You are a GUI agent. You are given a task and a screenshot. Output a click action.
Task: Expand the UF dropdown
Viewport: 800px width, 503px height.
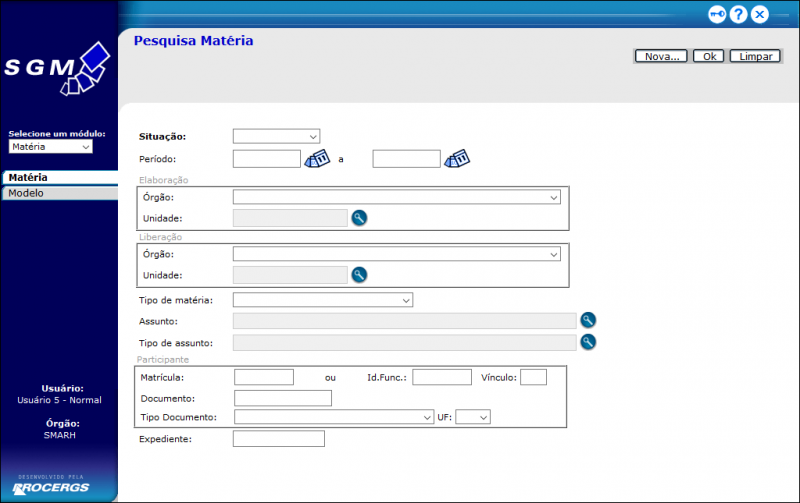click(x=473, y=417)
